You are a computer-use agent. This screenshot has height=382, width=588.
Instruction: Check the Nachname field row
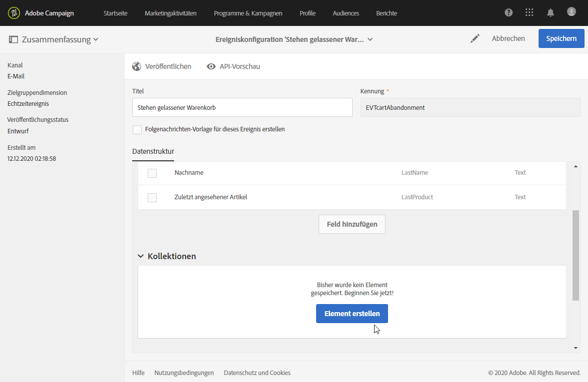click(152, 173)
